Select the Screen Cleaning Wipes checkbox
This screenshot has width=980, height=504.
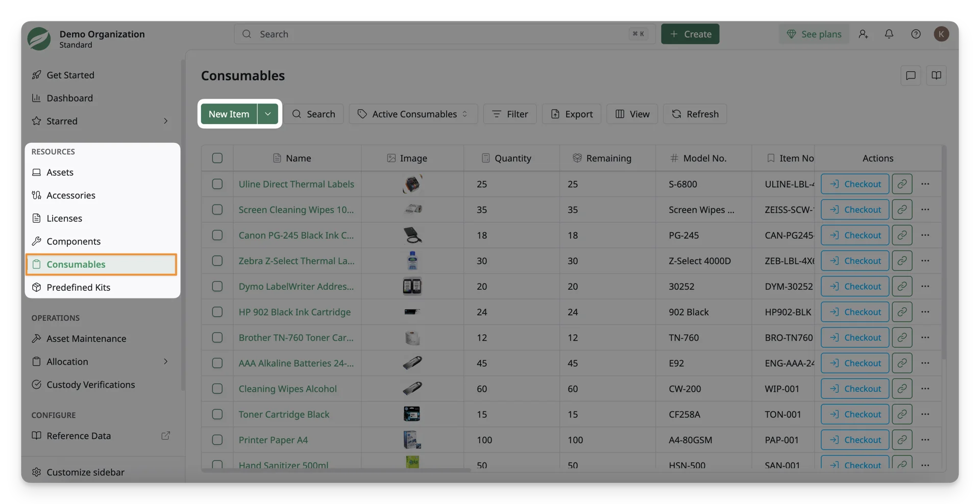click(x=217, y=210)
